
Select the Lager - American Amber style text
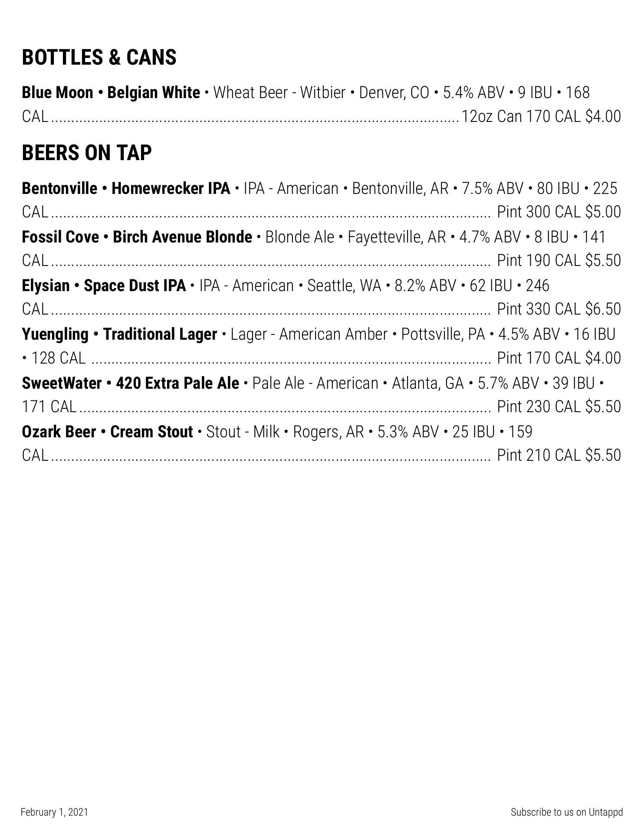(309, 335)
